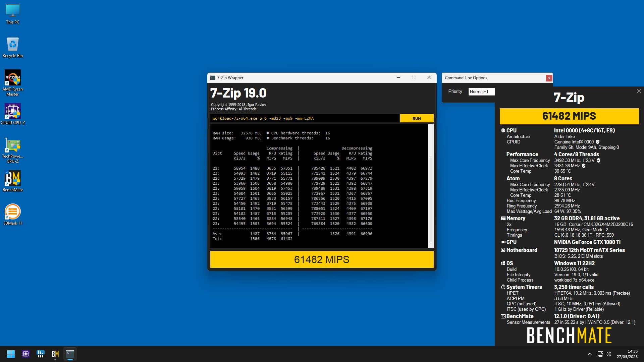
Task: Click Max Core Frequency verified shield
Action: tap(598, 161)
